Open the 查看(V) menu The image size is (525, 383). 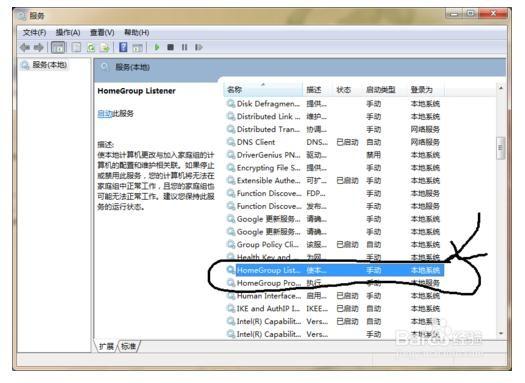pyautogui.click(x=102, y=32)
